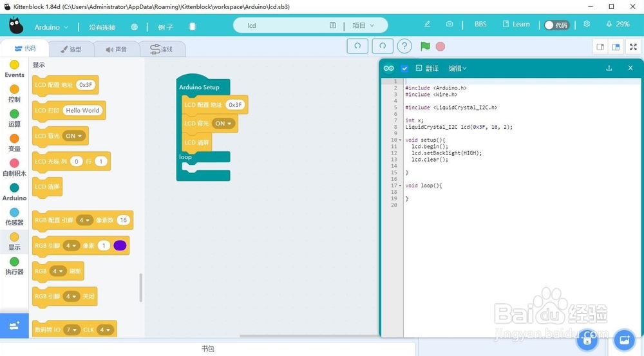Open IO 7 dropdown in 数码管 block
644x356 pixels.
pos(72,330)
